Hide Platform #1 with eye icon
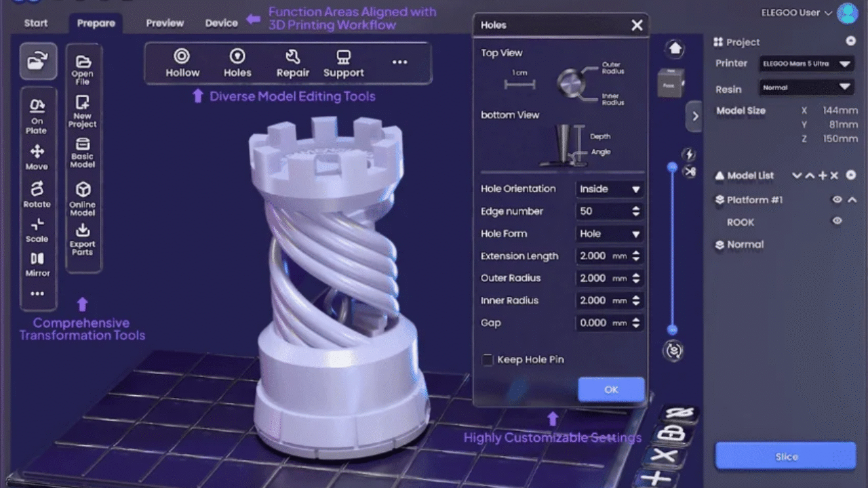 pyautogui.click(x=837, y=199)
